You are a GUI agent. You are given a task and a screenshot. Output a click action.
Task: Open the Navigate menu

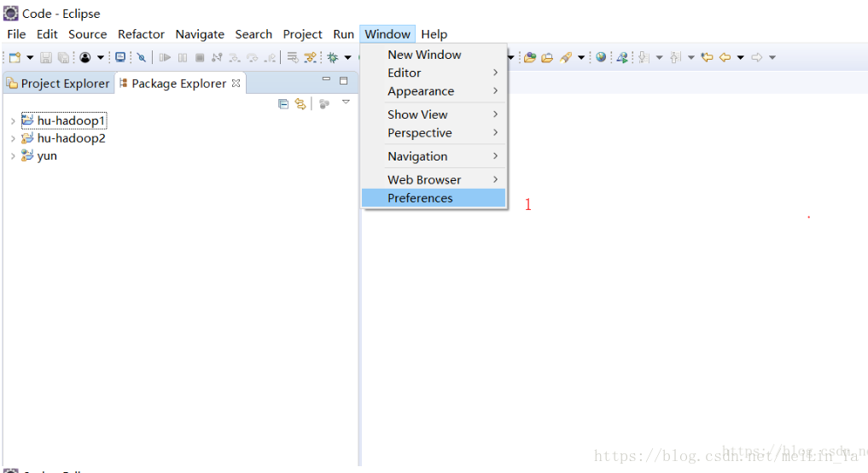point(200,34)
